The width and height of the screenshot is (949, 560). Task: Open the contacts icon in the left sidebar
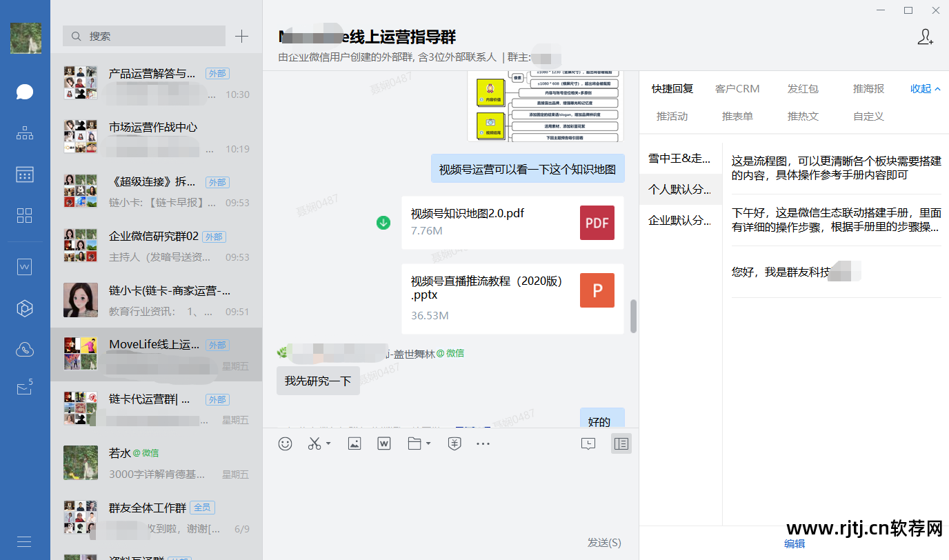[24, 132]
